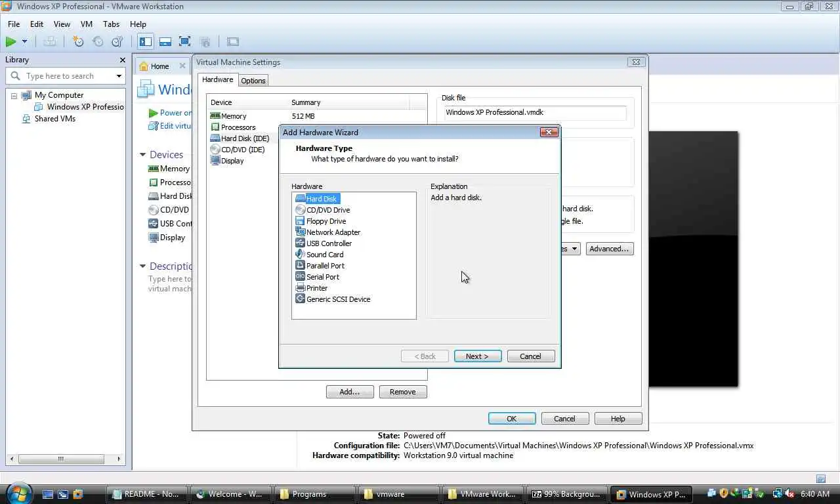This screenshot has height=504, width=840.
Task: Choose Hard Disk hardware type
Action: coord(317,199)
